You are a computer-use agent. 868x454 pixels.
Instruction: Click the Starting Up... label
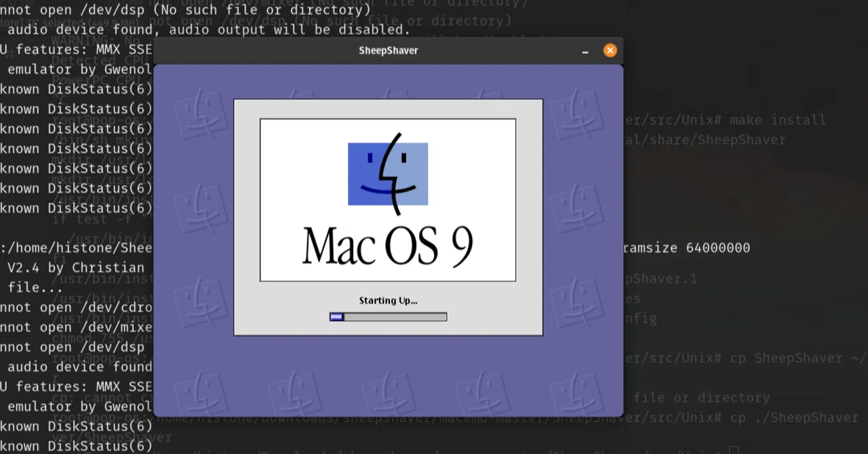tap(388, 301)
